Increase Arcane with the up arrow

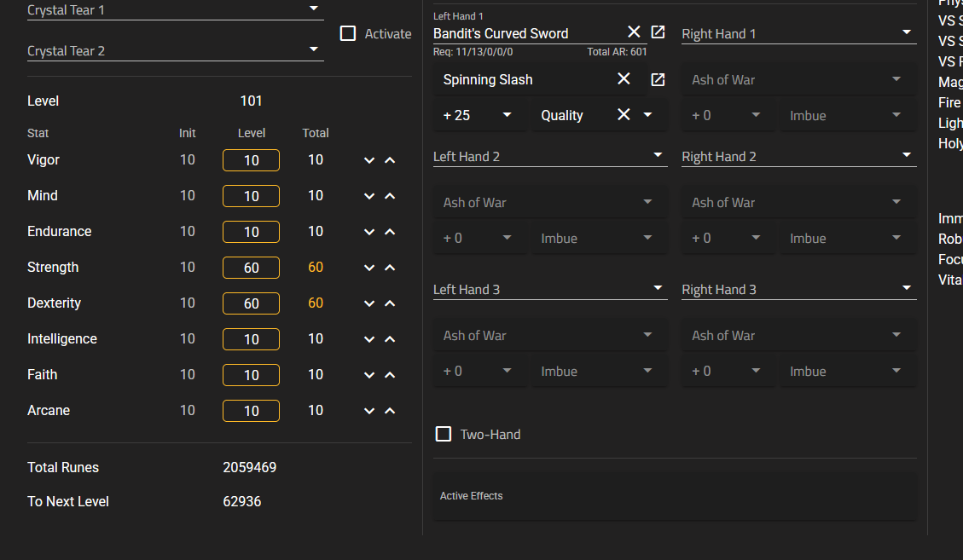point(390,411)
